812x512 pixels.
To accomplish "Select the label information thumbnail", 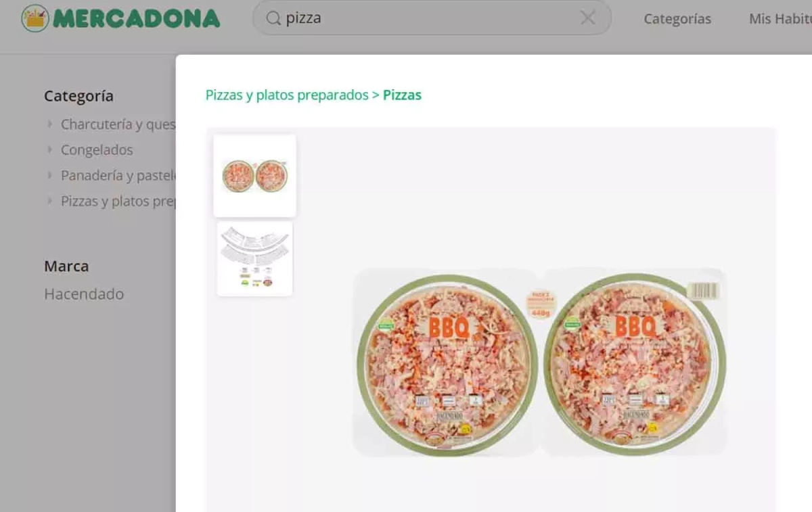I will [254, 258].
